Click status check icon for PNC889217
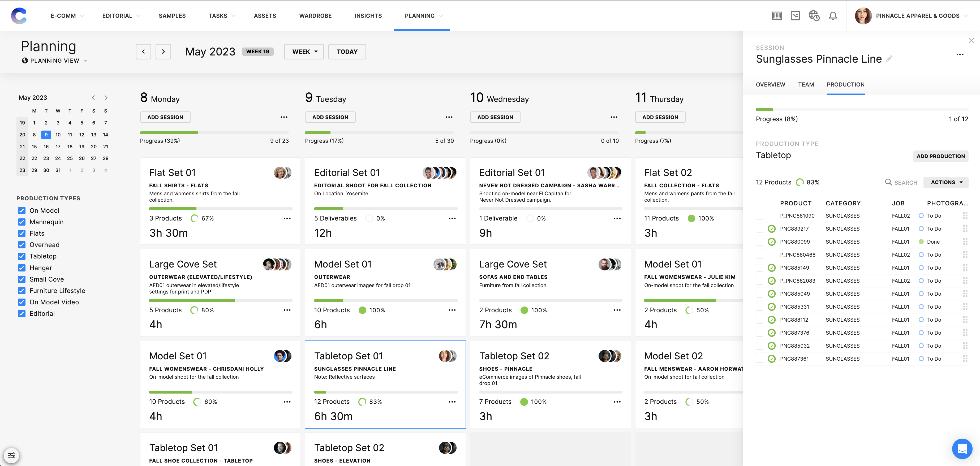The height and width of the screenshot is (466, 980). (772, 229)
